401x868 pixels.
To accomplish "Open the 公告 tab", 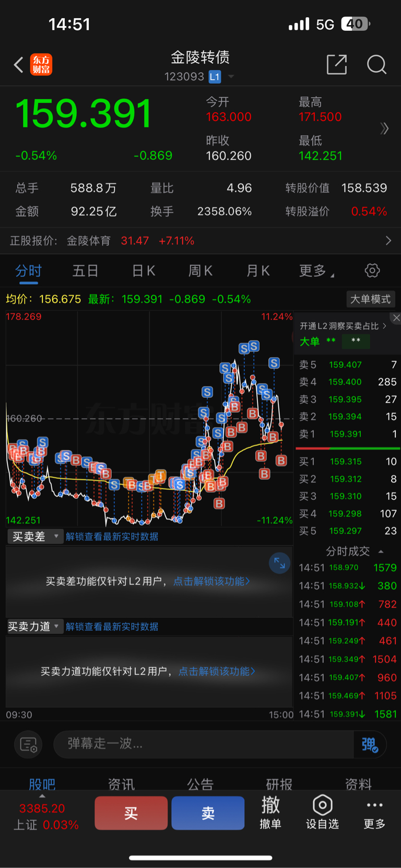I will coord(200,784).
